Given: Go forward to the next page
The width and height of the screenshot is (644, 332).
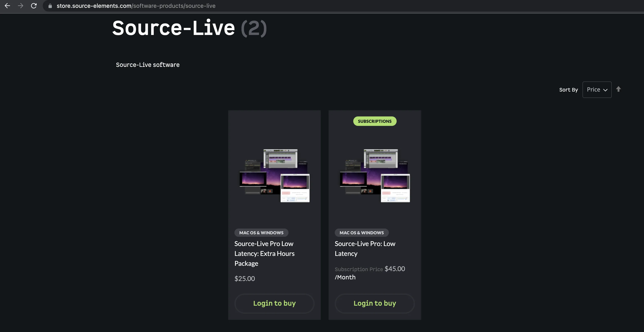Looking at the screenshot, I should [21, 6].
